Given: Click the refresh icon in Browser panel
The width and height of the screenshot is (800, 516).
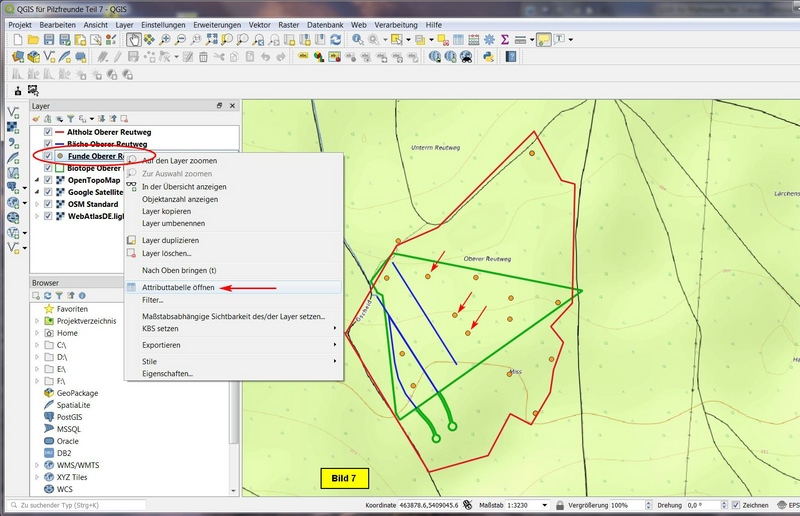Looking at the screenshot, I should [47, 296].
